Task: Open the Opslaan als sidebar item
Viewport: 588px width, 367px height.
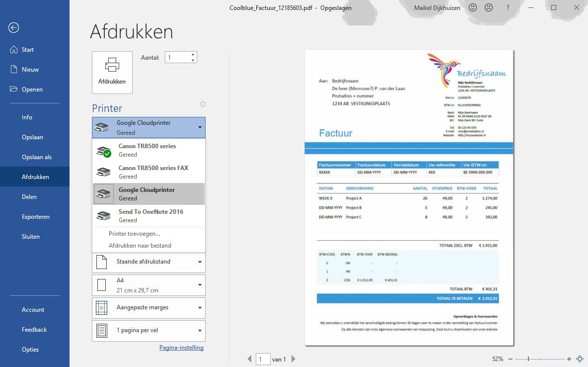Action: pyautogui.click(x=34, y=157)
